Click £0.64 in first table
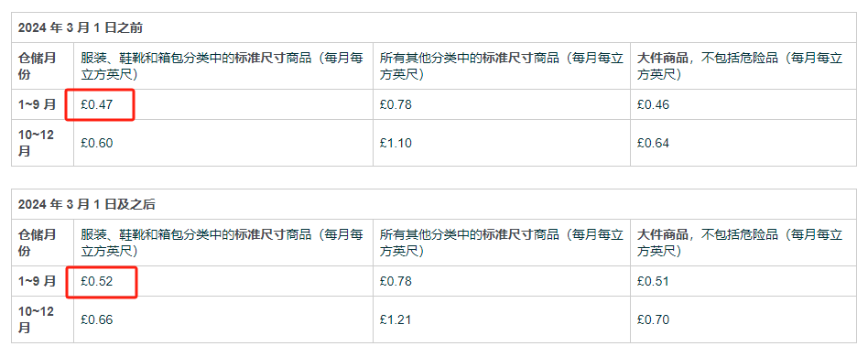The width and height of the screenshot is (868, 357). coord(653,144)
